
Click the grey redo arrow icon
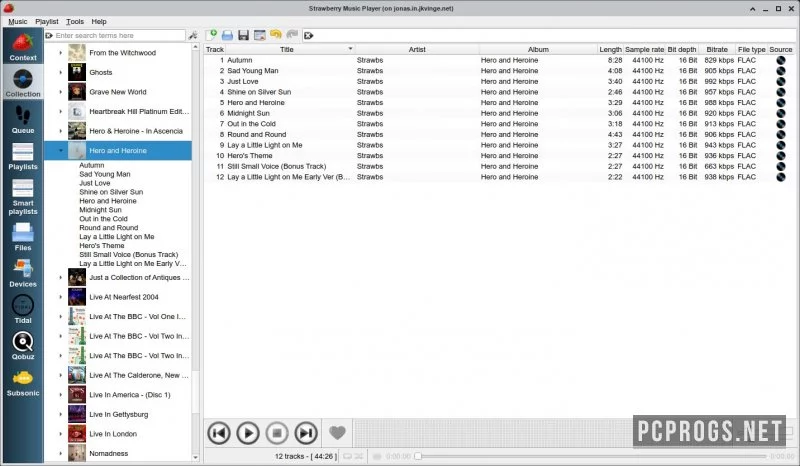[x=292, y=34]
